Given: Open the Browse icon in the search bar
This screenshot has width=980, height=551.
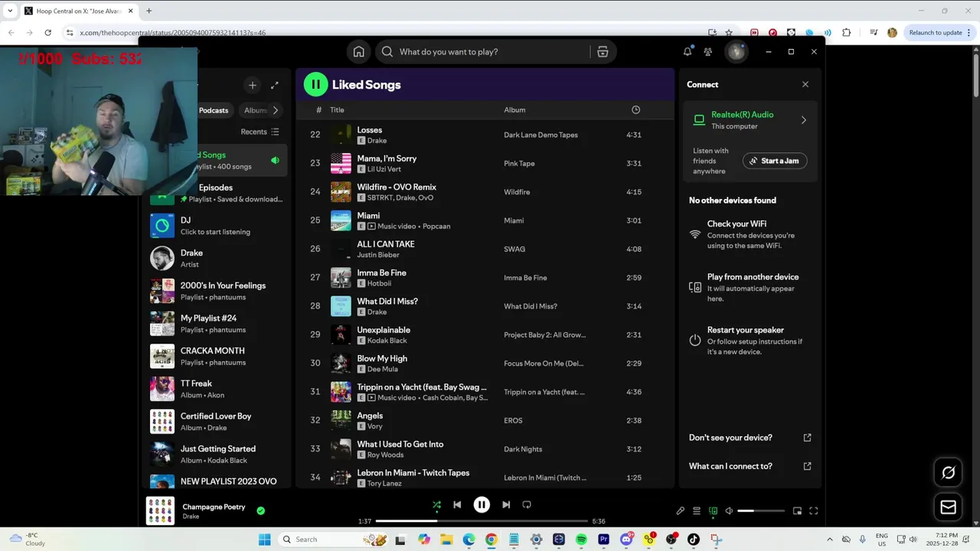Looking at the screenshot, I should pos(603,52).
